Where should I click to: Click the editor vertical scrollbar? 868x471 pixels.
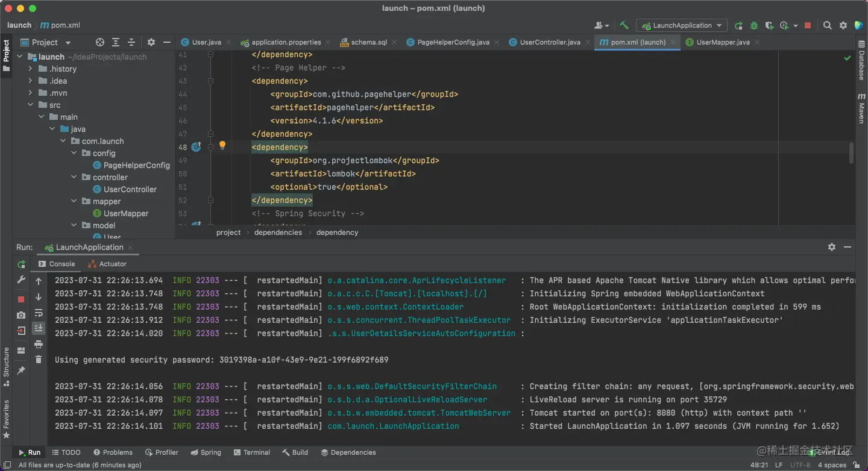pos(851,152)
